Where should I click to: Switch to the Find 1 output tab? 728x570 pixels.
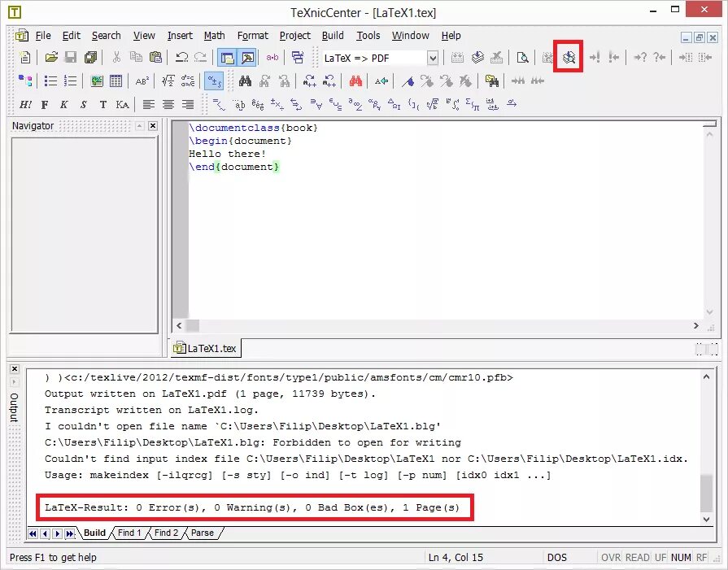(x=129, y=533)
